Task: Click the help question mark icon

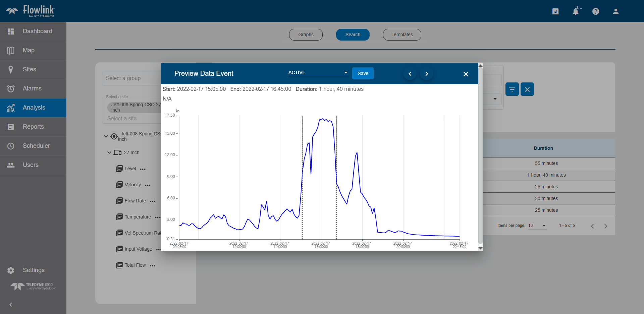Action: [595, 11]
